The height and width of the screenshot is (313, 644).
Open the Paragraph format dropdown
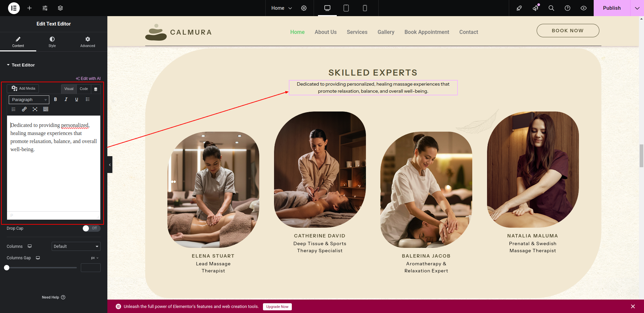coord(29,100)
